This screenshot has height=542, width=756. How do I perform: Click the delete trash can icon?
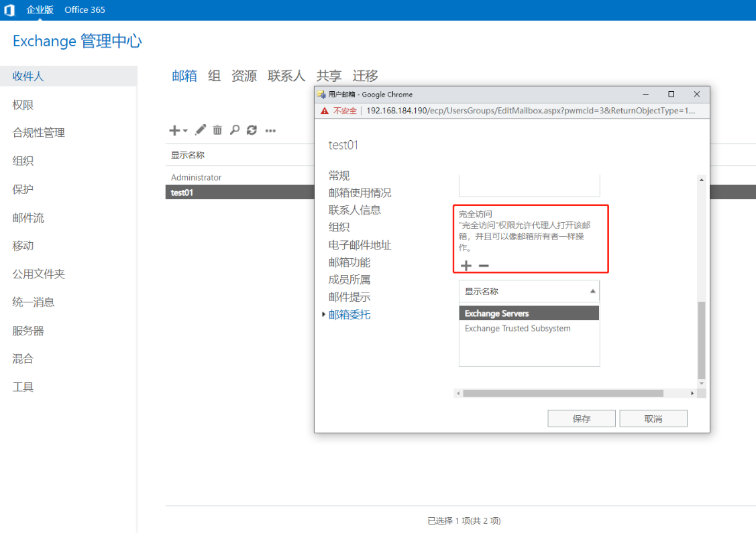(x=217, y=130)
